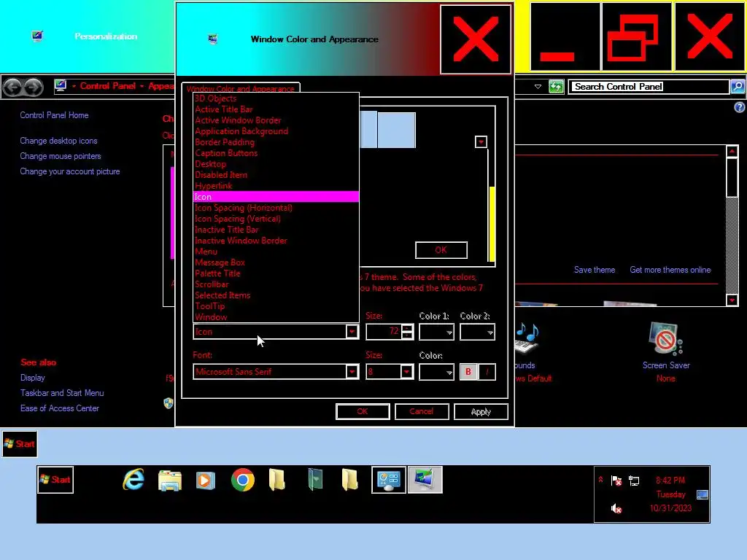Image resolution: width=747 pixels, height=560 pixels.
Task: Open 'Change desktop icons' link
Action: [58, 141]
